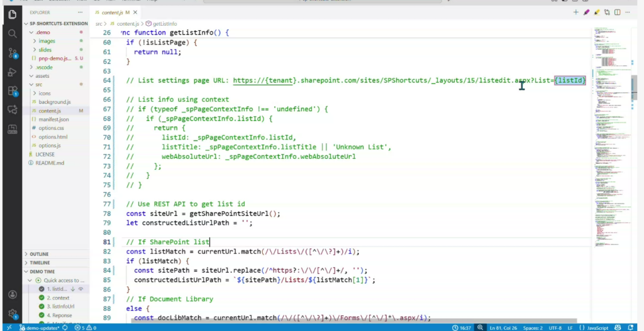This screenshot has width=644, height=331.
Task: Open the Search view in activity bar
Action: 12,33
